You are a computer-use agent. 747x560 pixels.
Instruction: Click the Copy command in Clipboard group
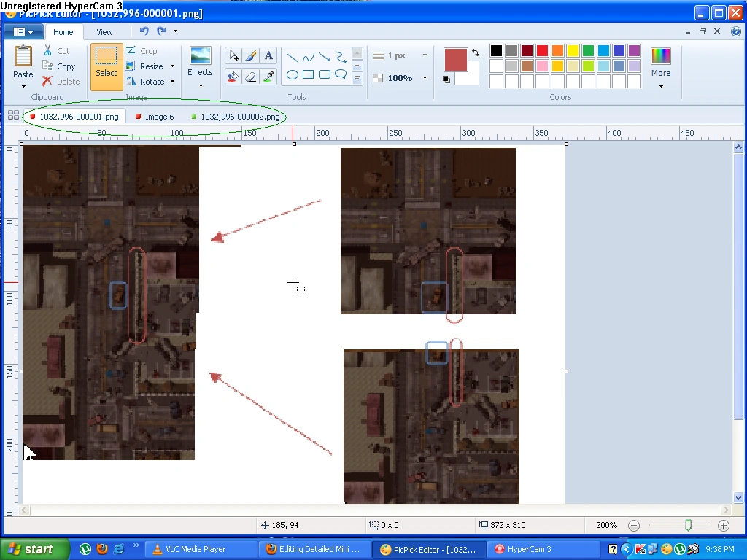(61, 66)
